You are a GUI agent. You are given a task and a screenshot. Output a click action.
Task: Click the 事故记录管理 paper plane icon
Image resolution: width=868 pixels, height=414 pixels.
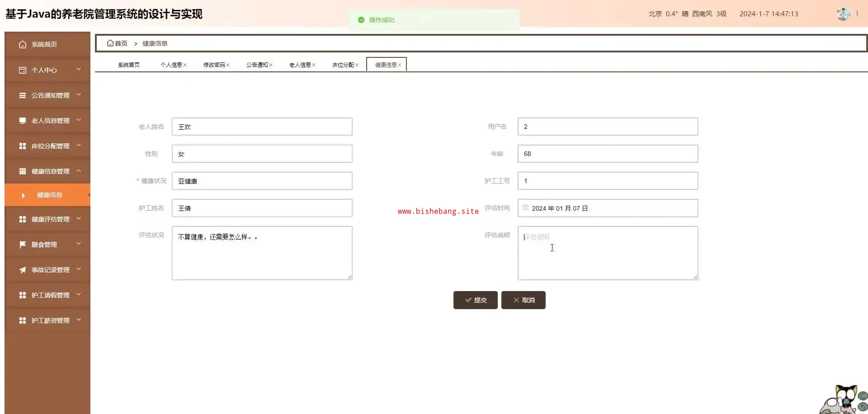coord(23,270)
